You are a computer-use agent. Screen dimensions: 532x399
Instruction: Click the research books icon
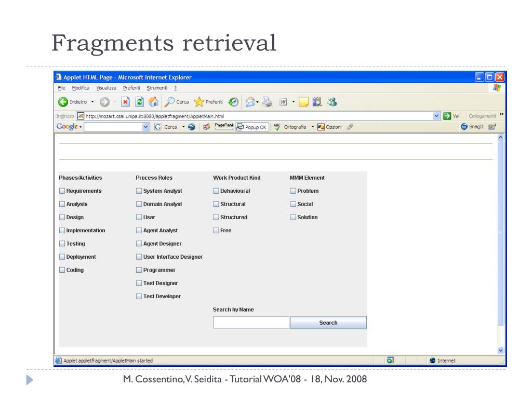pos(317,102)
